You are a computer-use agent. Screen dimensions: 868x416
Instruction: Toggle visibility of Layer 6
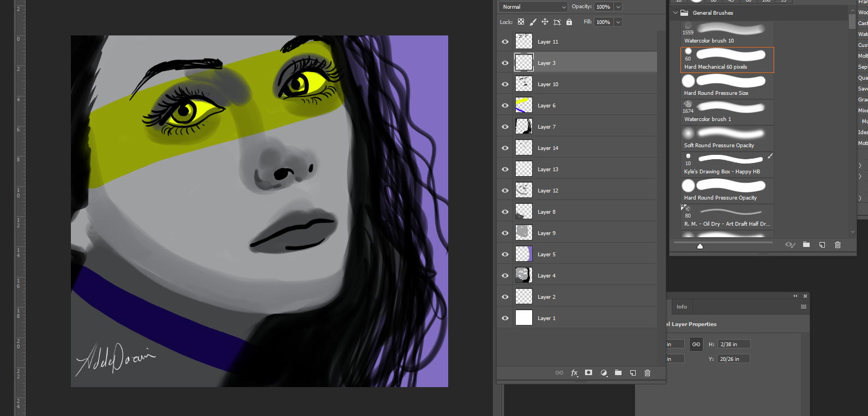click(x=505, y=106)
